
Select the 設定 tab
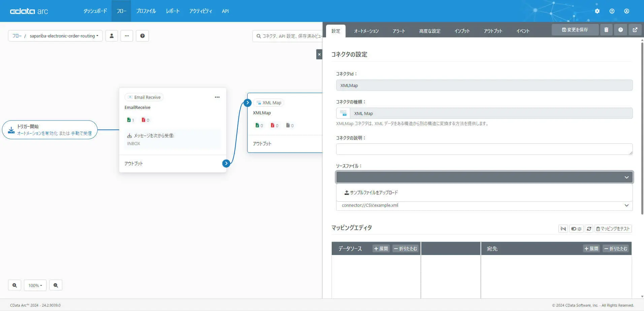click(336, 31)
